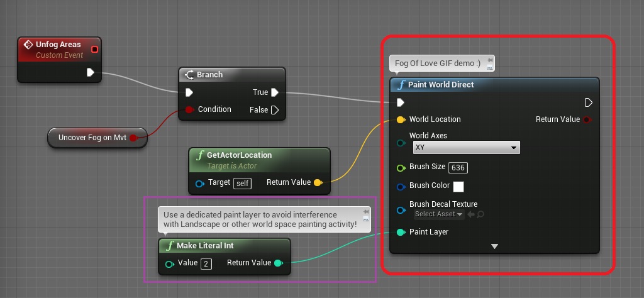The image size is (644, 298).
Task: Select the Paint World Direct node header
Action: (x=494, y=84)
